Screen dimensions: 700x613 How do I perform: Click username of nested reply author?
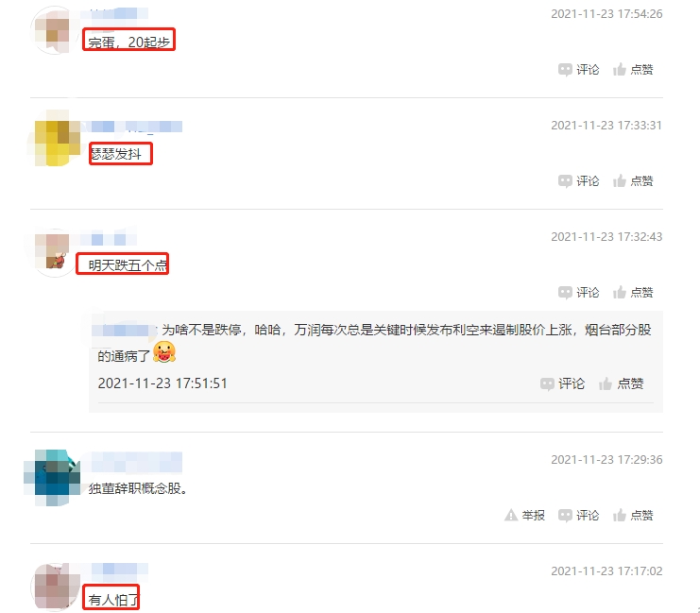coord(125,331)
